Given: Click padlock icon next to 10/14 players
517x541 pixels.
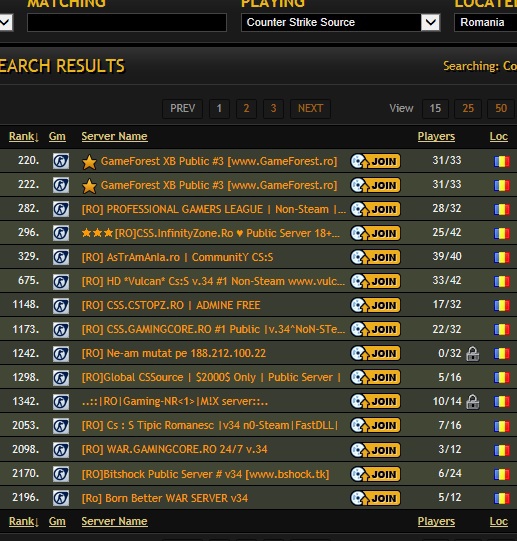Looking at the screenshot, I should (472, 402).
